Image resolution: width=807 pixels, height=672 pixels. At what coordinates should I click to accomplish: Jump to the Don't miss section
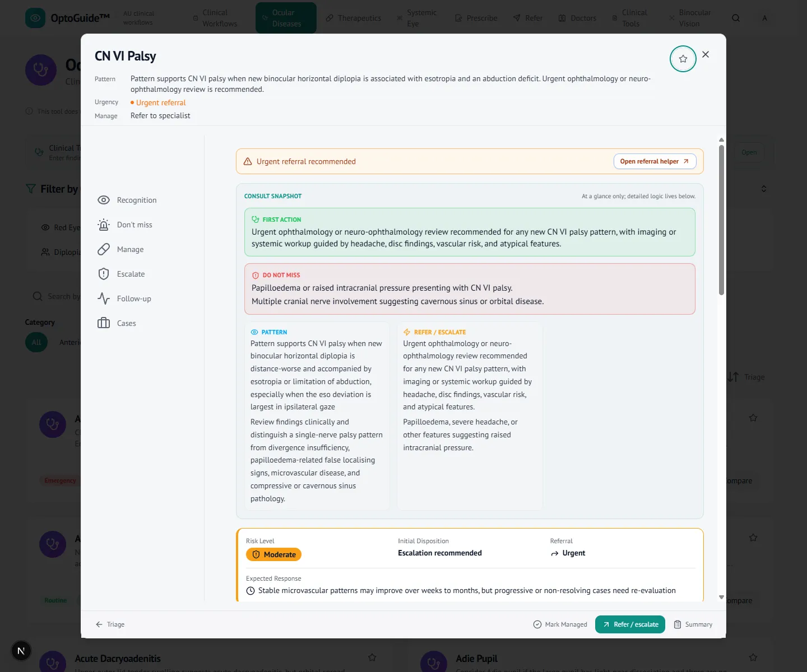pyautogui.click(x=125, y=225)
